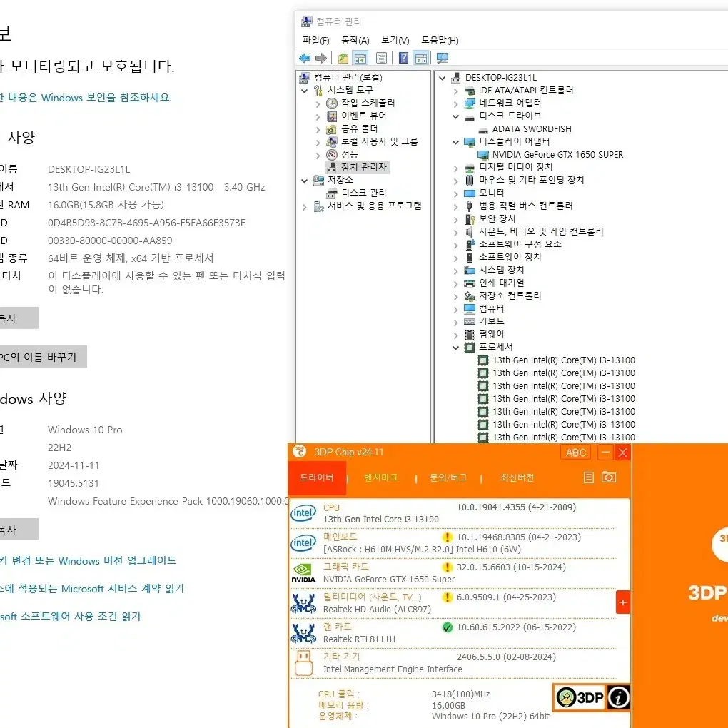Click the green check icon on 랜 카드 driver

pyautogui.click(x=447, y=627)
